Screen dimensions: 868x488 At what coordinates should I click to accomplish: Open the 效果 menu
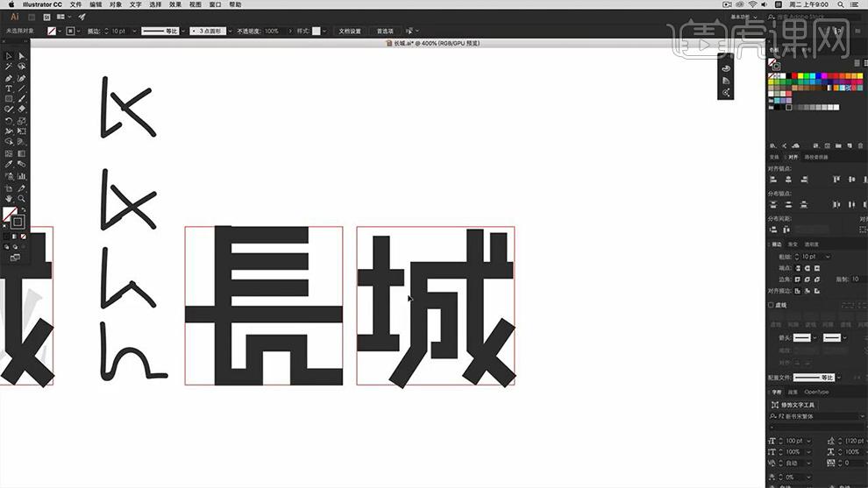point(175,4)
